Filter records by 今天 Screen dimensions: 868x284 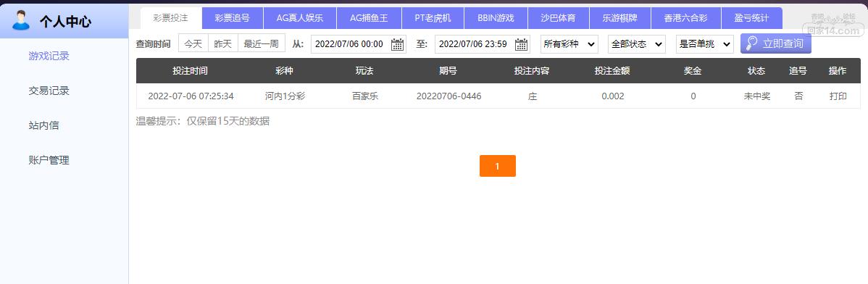click(193, 43)
